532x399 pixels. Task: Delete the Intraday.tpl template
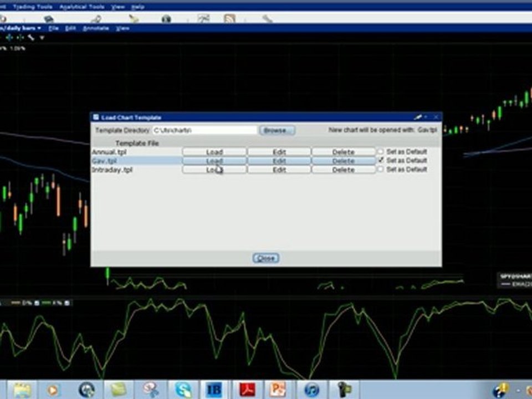[344, 170]
